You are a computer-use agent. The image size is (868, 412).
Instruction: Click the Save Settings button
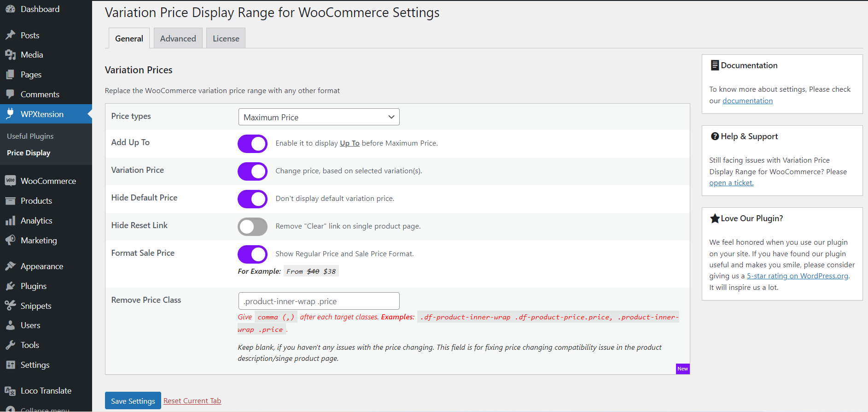(133, 401)
